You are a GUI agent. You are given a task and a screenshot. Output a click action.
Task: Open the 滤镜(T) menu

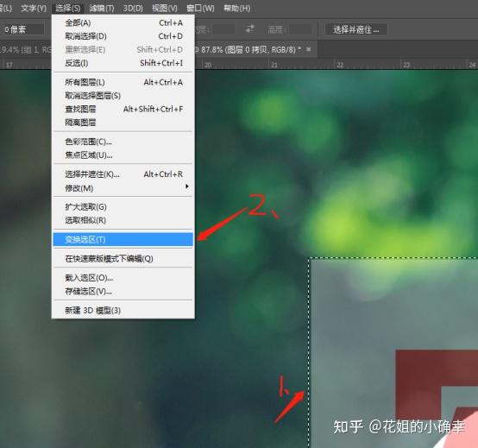point(102,9)
